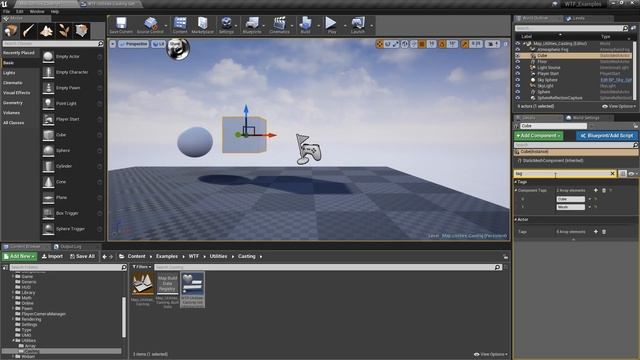Open the Add Component dropdown
Image resolution: width=640 pixels, height=360 pixels.
[x=538, y=136]
